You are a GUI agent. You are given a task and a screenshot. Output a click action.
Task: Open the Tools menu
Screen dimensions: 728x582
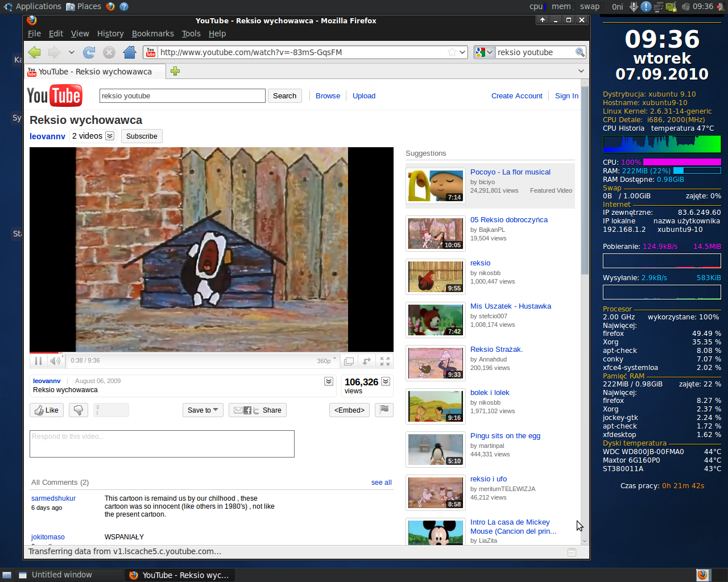tap(191, 34)
